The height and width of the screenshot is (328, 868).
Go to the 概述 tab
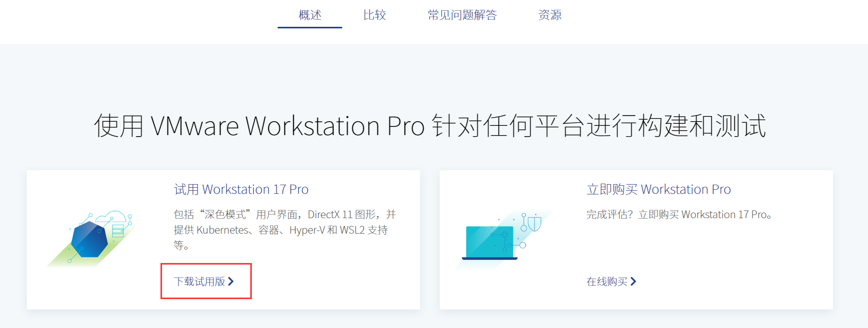click(310, 15)
